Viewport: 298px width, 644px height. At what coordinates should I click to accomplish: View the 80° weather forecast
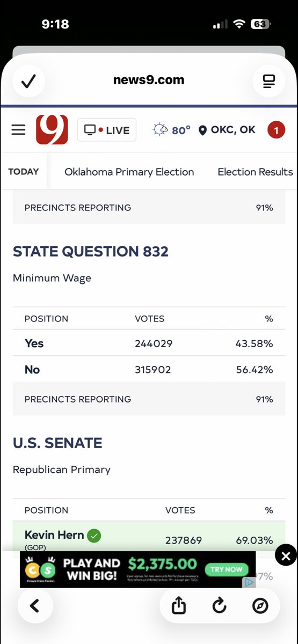point(171,130)
